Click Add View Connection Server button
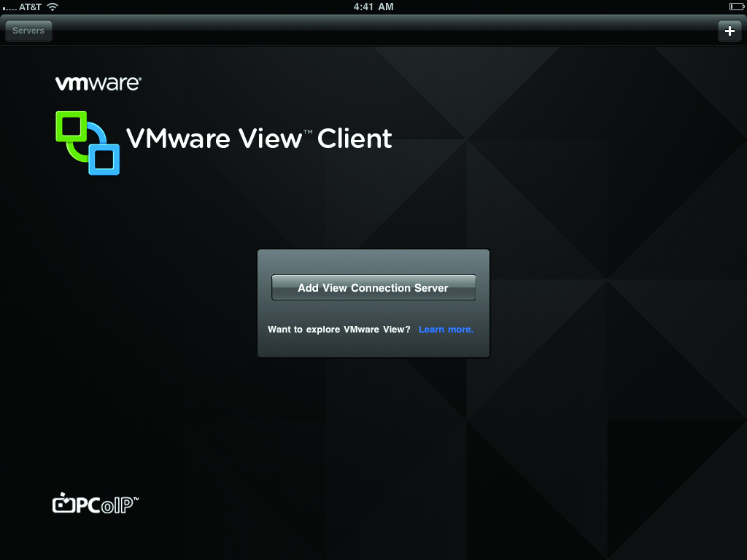The image size is (747, 560). [x=373, y=287]
